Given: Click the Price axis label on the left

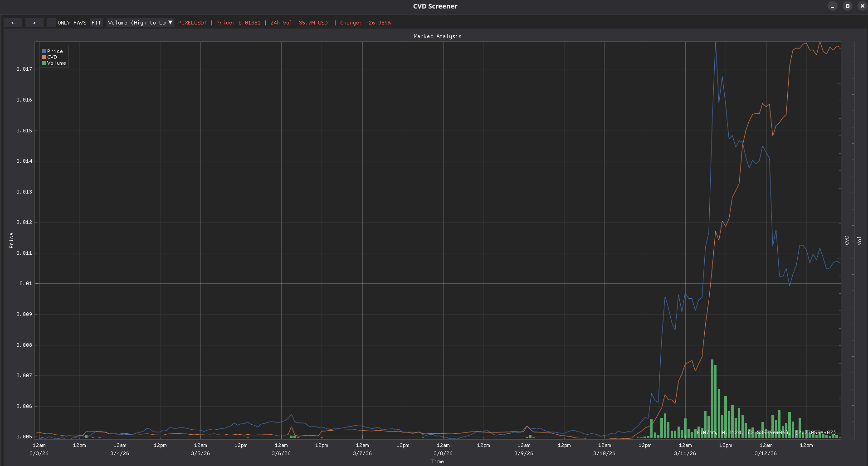Looking at the screenshot, I should (x=11, y=240).
